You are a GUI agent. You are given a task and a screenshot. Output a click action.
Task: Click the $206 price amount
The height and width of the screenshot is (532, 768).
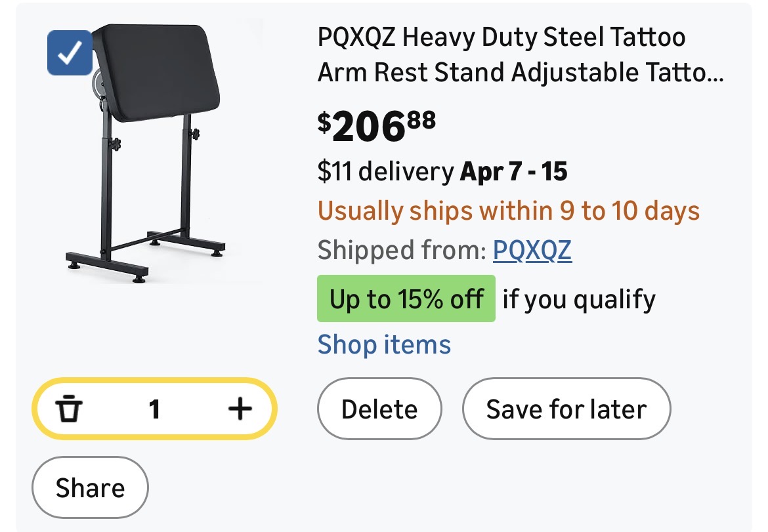pyautogui.click(x=368, y=127)
